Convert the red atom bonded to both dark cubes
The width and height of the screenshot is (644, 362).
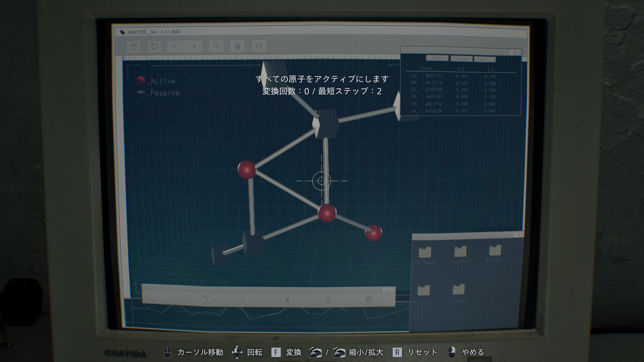click(247, 169)
